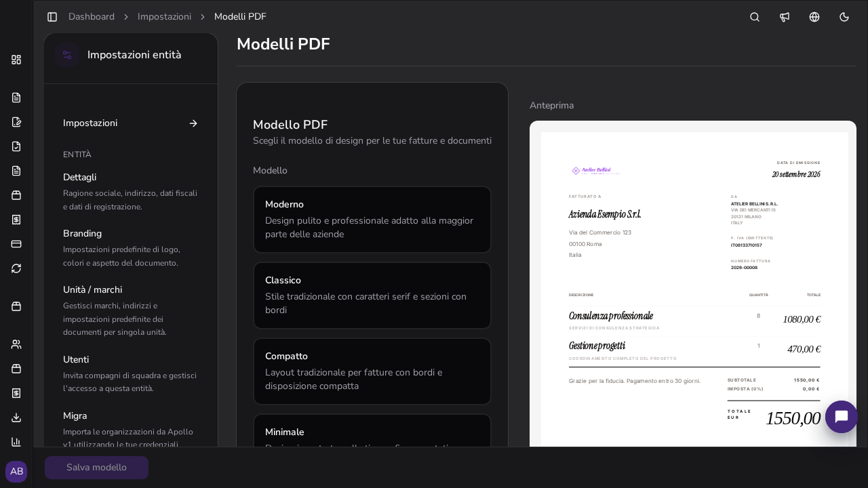Open search with magnifier icon
The image size is (868, 488).
point(755,17)
